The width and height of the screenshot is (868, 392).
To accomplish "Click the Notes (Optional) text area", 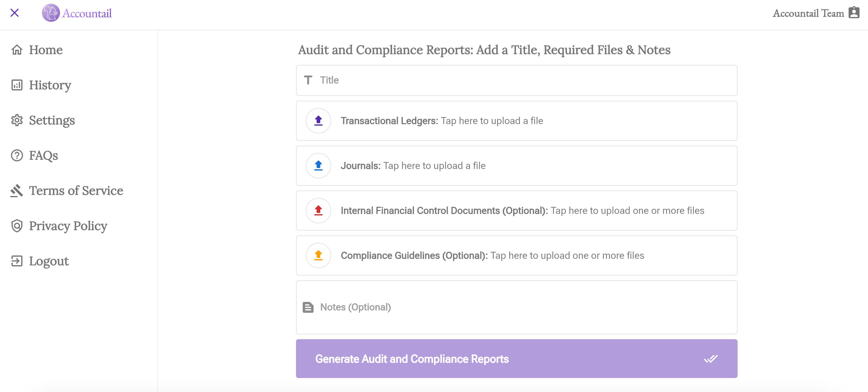I will pos(516,307).
